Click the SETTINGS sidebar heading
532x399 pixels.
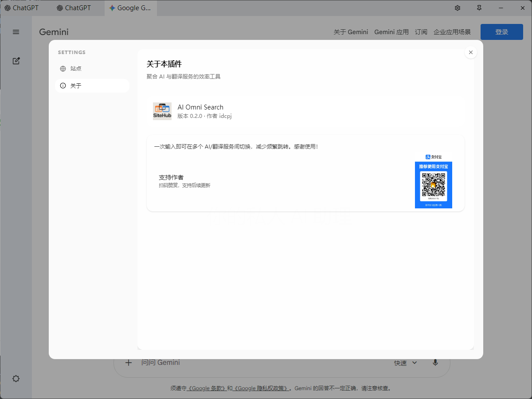click(72, 52)
